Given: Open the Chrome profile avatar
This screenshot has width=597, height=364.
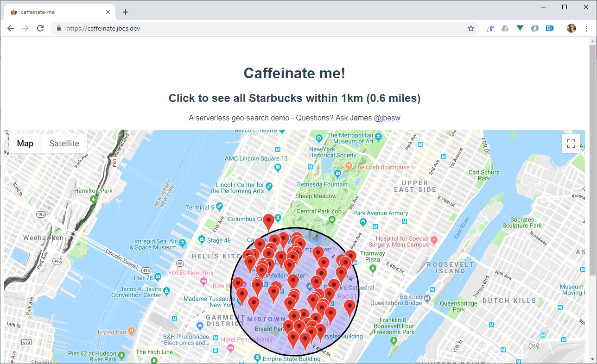Looking at the screenshot, I should pyautogui.click(x=572, y=28).
